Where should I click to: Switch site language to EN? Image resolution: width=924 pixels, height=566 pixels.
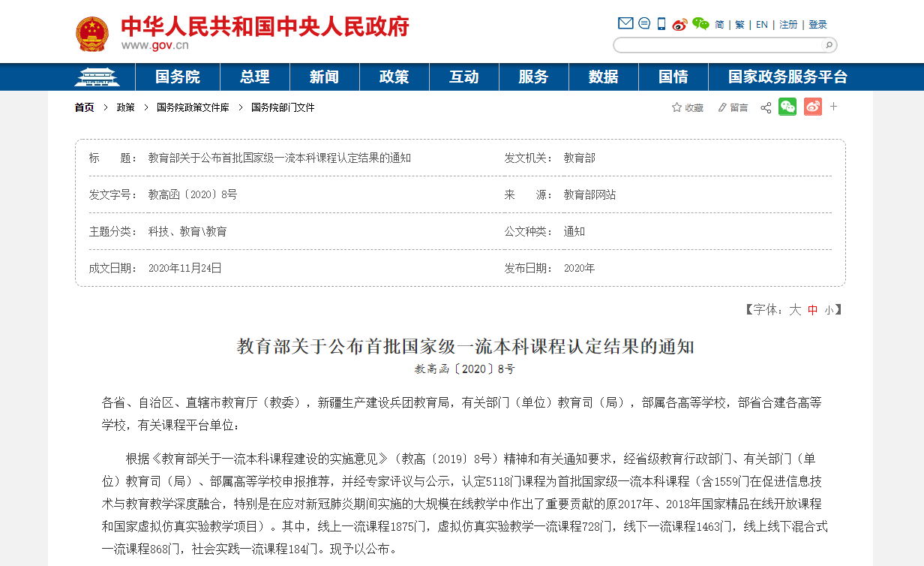coord(761,25)
